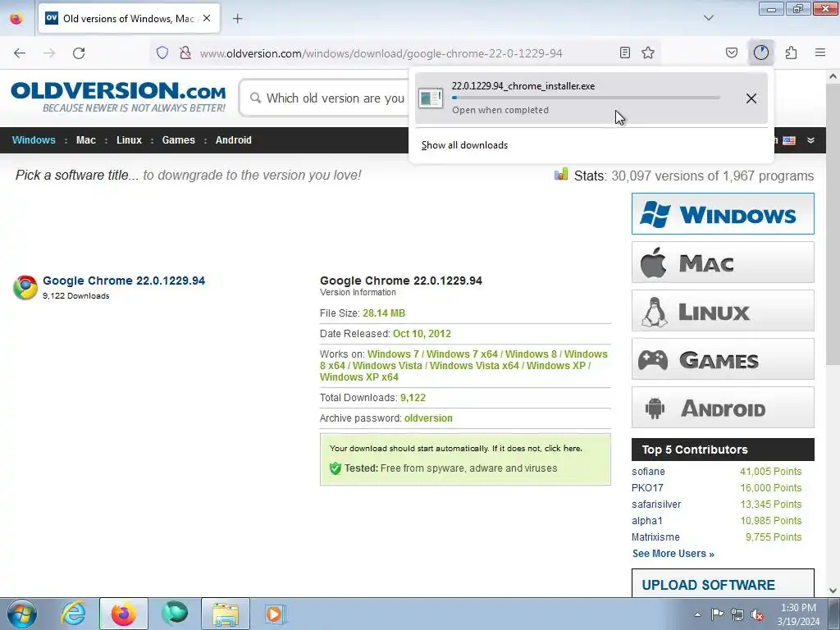Screen dimensions: 840x630
Task: Open Firefox View icon at tab bar left
Action: [16, 19]
